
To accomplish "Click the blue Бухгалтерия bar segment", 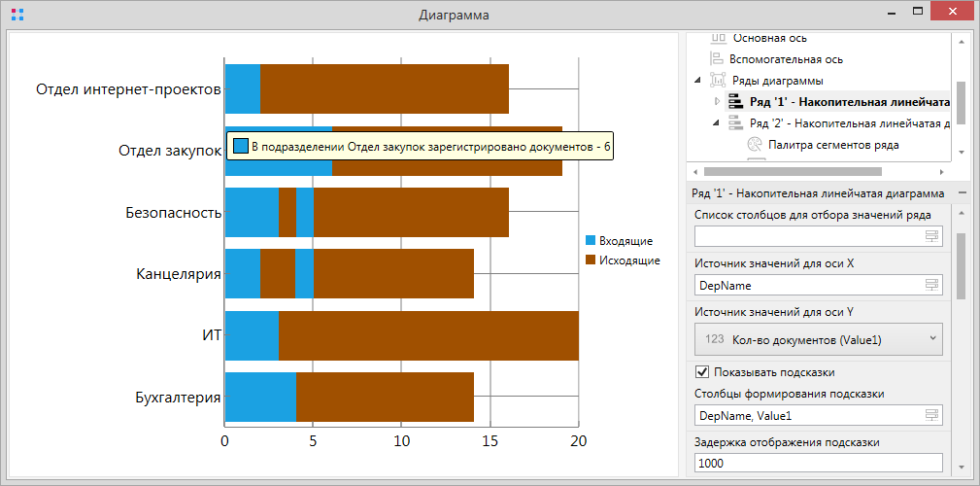I will 259,398.
